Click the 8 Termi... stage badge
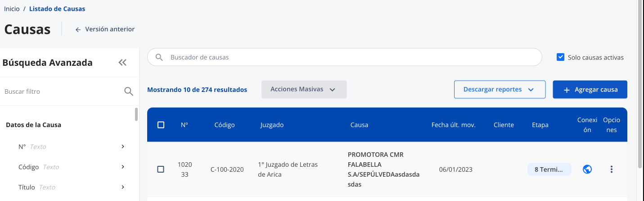This screenshot has height=201, width=644. [549, 169]
